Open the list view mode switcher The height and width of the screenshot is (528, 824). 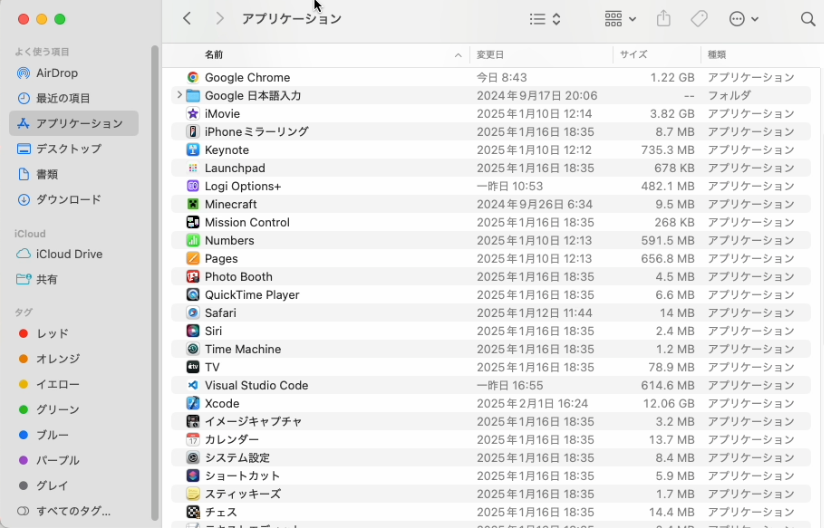click(545, 19)
